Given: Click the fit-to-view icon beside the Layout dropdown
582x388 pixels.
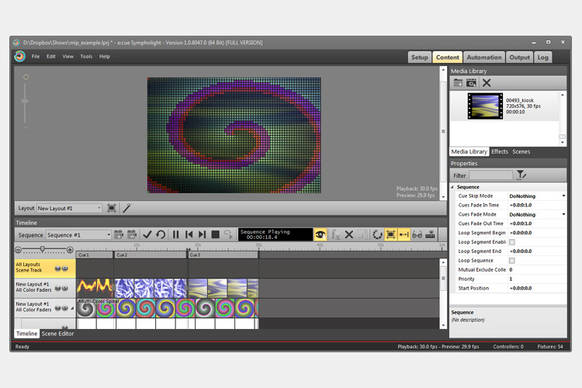Looking at the screenshot, I should pos(111,208).
